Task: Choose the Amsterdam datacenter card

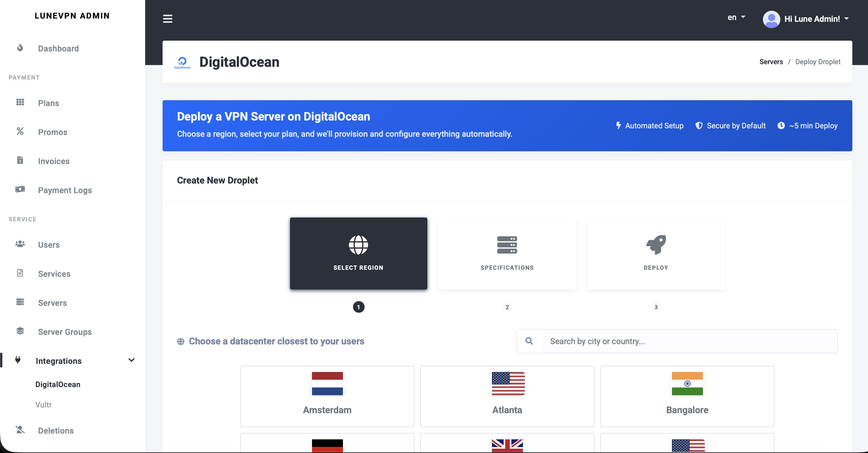Action: [x=327, y=396]
